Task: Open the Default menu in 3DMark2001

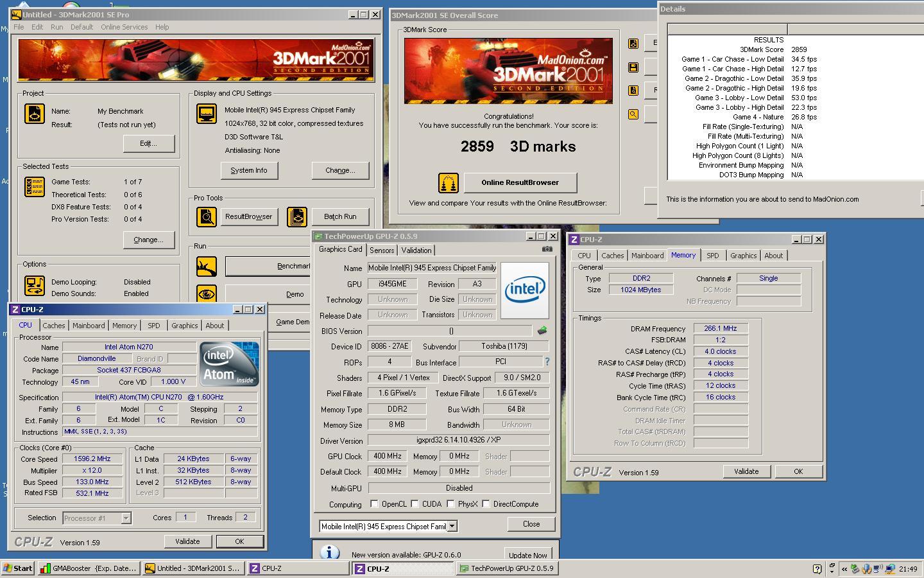Action: tap(81, 27)
